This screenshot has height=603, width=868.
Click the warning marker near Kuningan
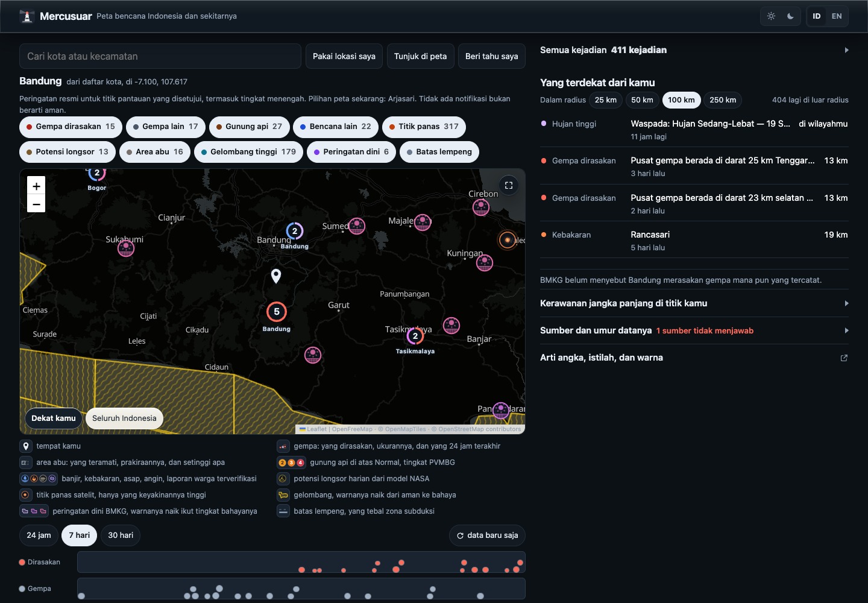485,263
